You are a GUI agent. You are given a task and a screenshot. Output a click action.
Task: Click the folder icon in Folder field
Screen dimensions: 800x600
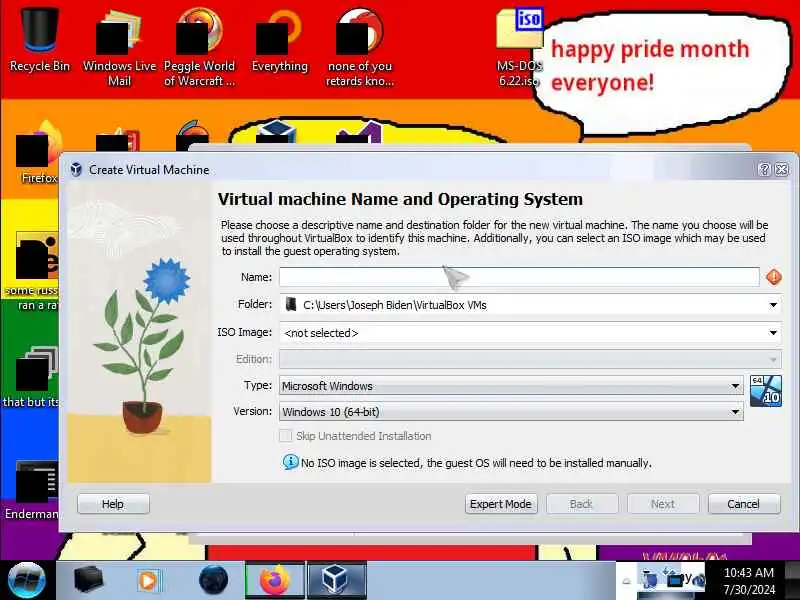291,305
